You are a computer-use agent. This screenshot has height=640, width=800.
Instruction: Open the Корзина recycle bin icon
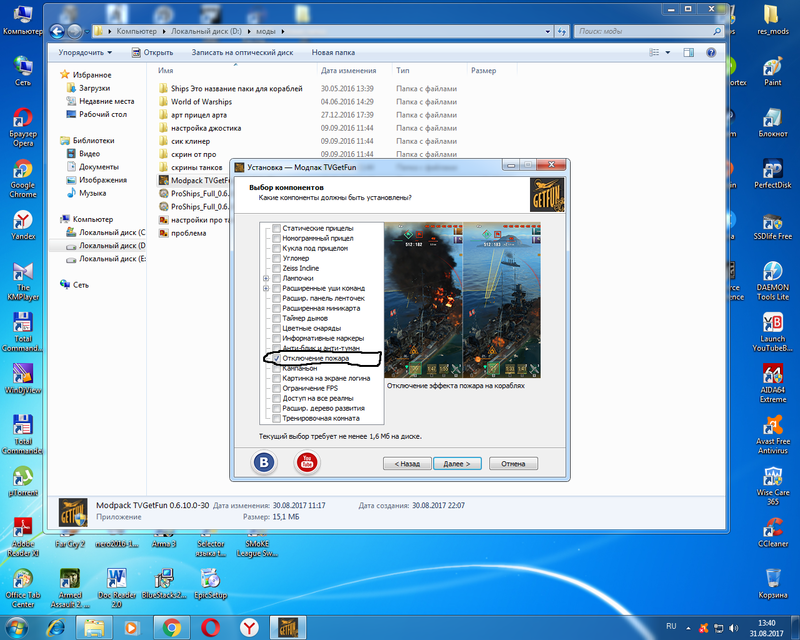(x=772, y=583)
